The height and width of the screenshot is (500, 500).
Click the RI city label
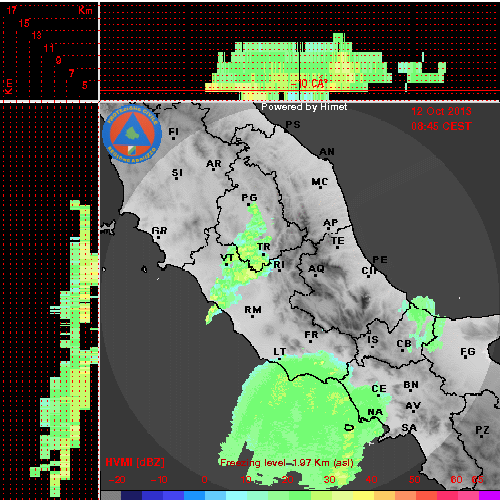[279, 265]
